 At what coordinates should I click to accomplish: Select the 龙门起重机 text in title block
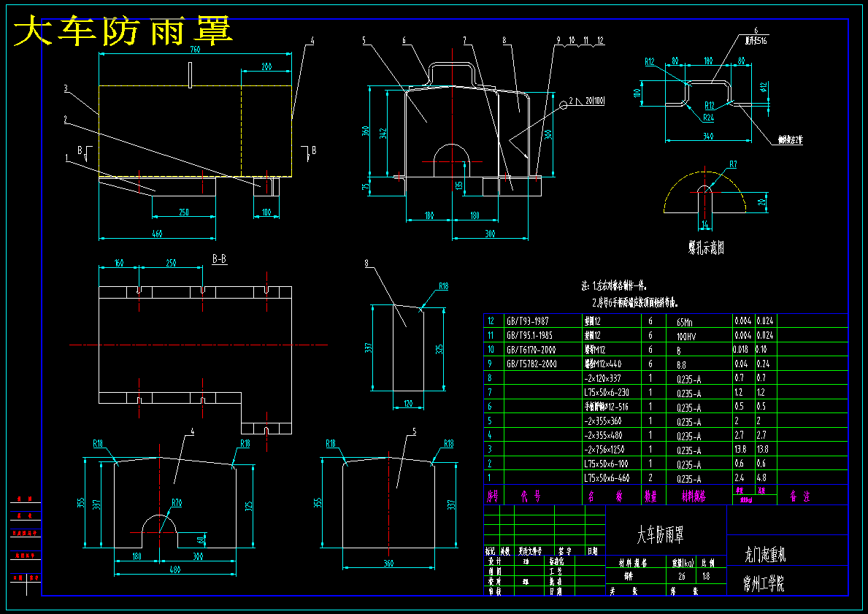765,553
